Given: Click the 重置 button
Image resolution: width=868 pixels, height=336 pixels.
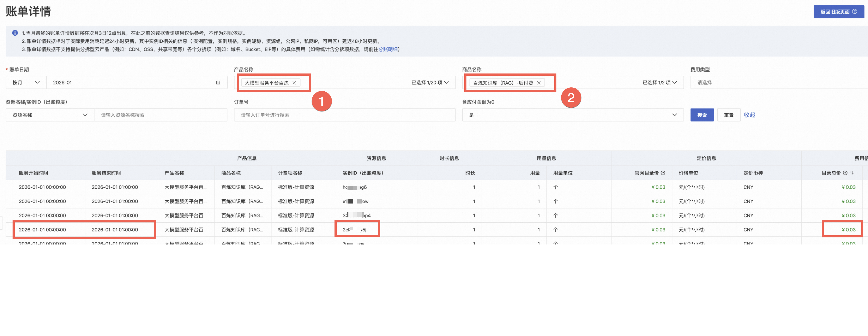Looking at the screenshot, I should click(x=728, y=115).
